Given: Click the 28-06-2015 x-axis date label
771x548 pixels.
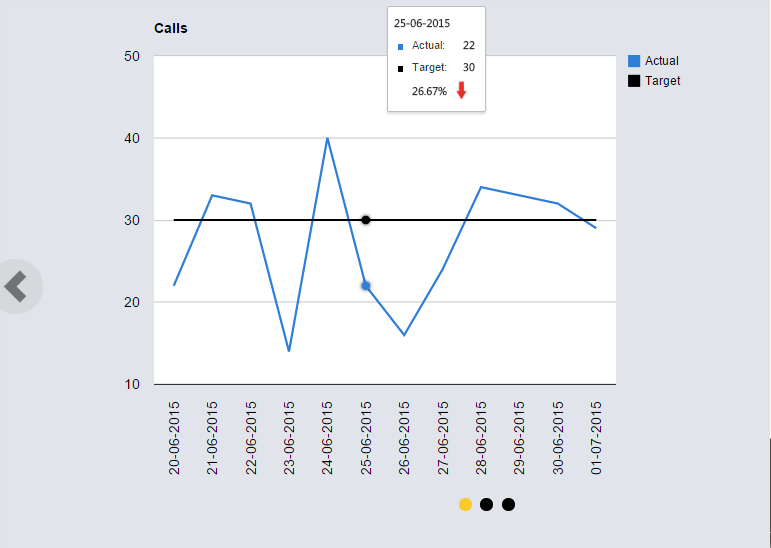Looking at the screenshot, I should point(481,438).
